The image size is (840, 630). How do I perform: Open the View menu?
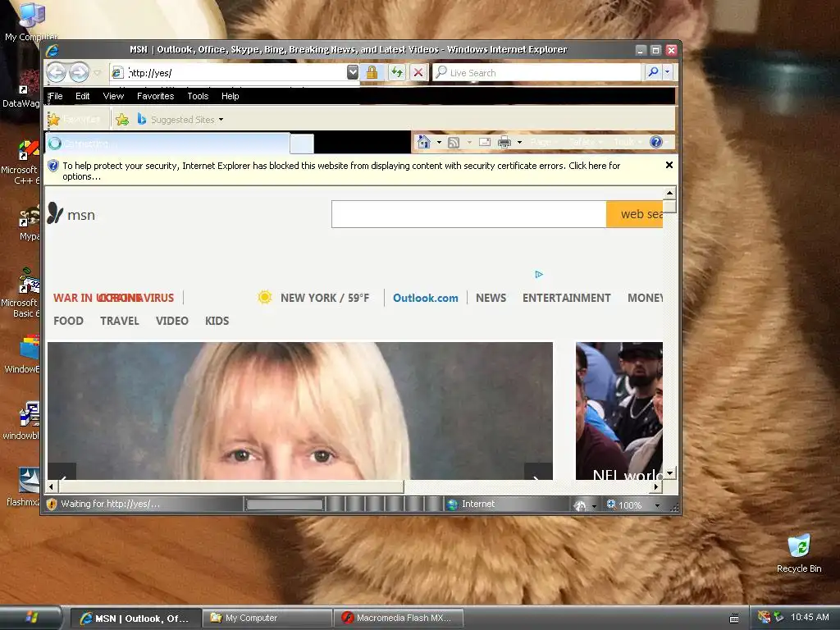(x=113, y=96)
